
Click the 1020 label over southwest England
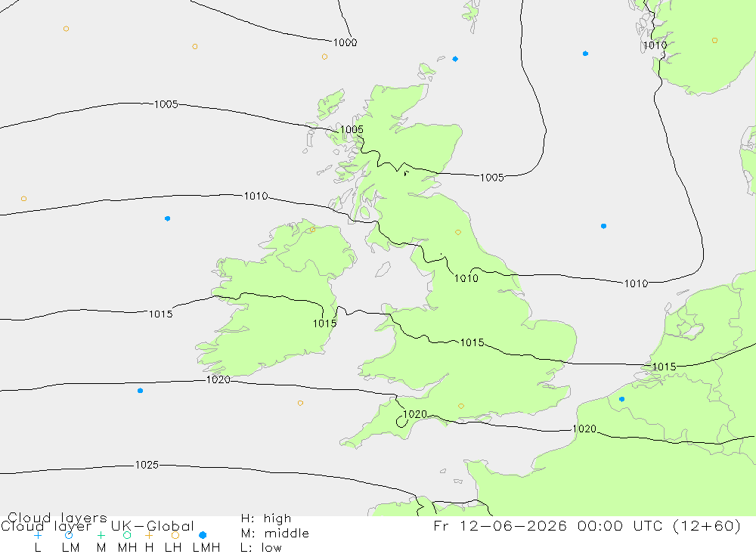(414, 414)
